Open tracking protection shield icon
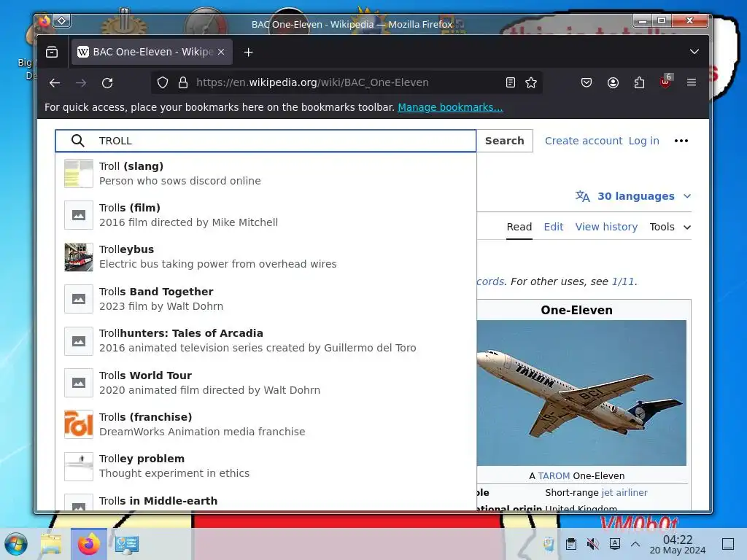The image size is (747, 560). (163, 83)
